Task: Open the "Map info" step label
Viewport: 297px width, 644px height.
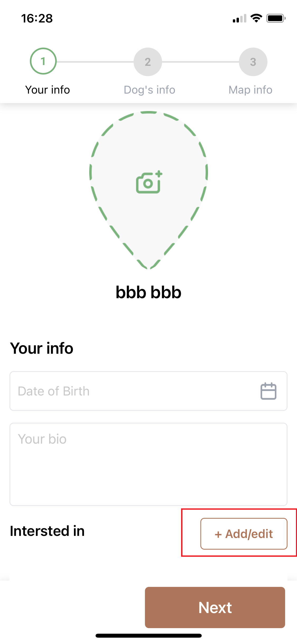Action: click(250, 90)
